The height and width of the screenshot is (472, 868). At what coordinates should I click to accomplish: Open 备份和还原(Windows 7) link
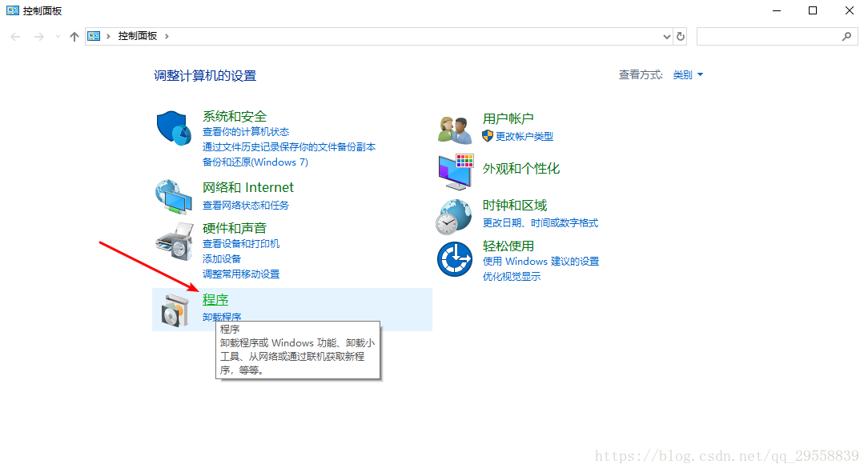coord(255,162)
